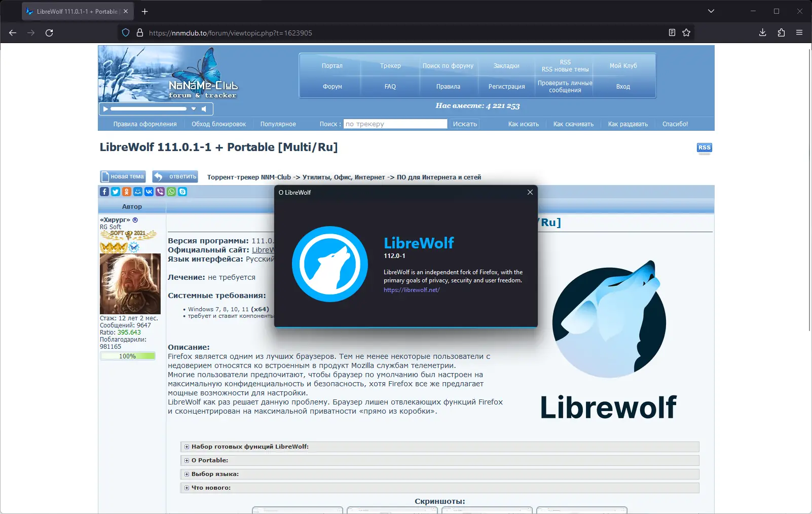Open the librewolf.net link in the About dialog
Viewport: 812px width, 514px height.
pyautogui.click(x=412, y=290)
